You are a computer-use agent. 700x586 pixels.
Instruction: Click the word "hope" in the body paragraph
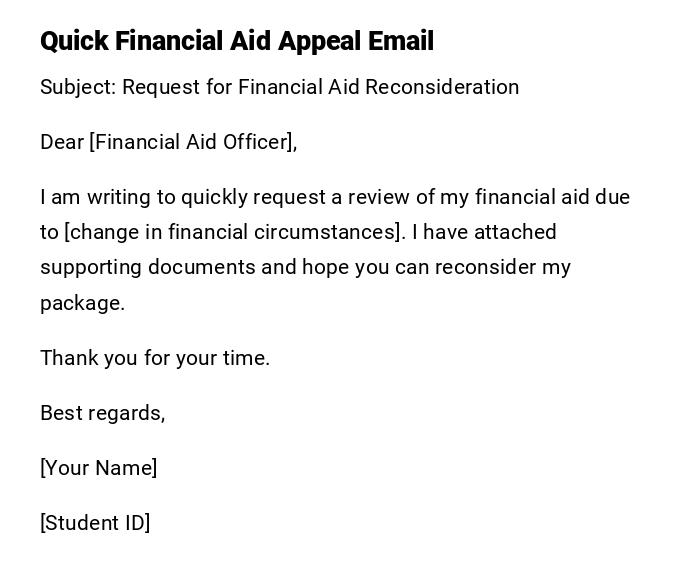325,267
